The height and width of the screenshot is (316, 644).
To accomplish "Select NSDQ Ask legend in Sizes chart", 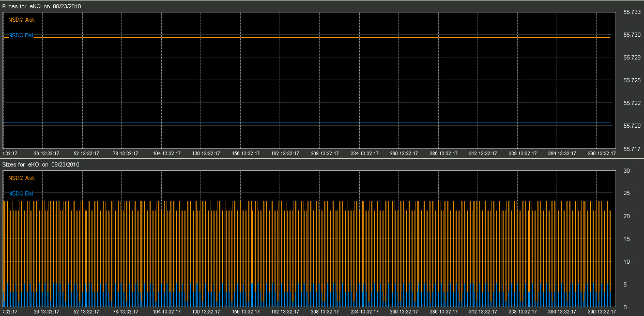I will pos(22,178).
